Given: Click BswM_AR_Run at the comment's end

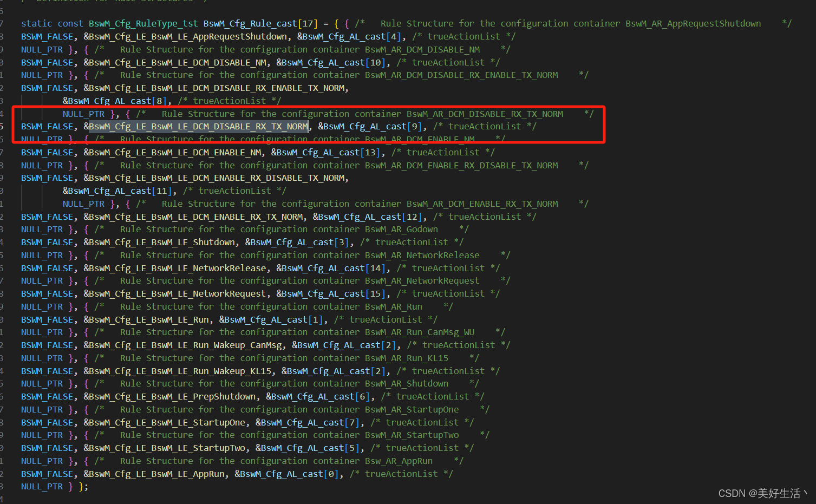Looking at the screenshot, I should click(x=394, y=306).
